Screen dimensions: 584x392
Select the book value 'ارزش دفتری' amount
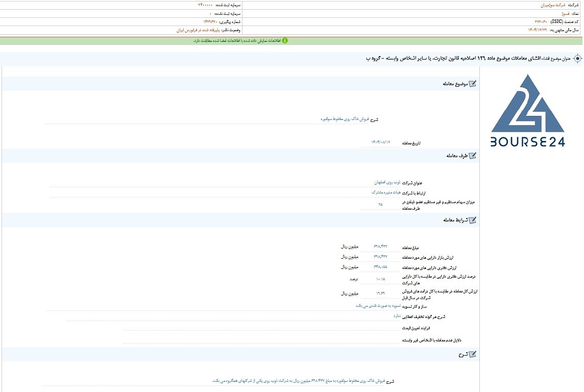point(380,267)
